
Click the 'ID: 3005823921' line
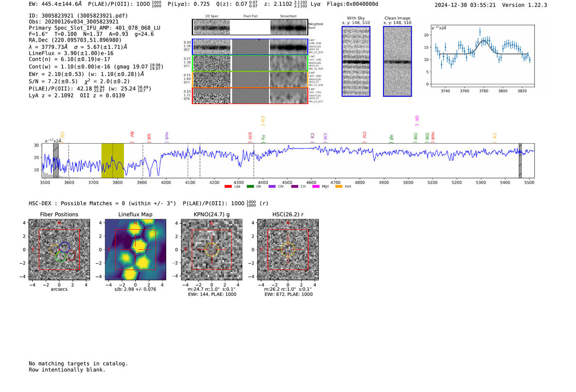pos(78,16)
